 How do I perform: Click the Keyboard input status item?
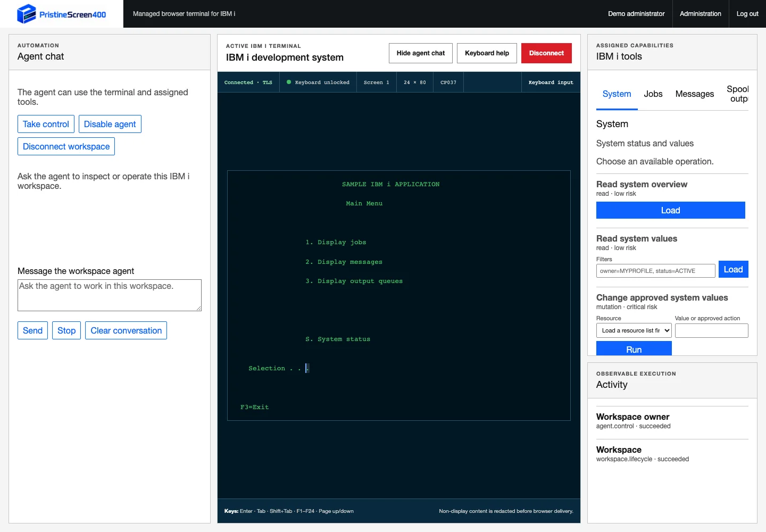point(551,82)
